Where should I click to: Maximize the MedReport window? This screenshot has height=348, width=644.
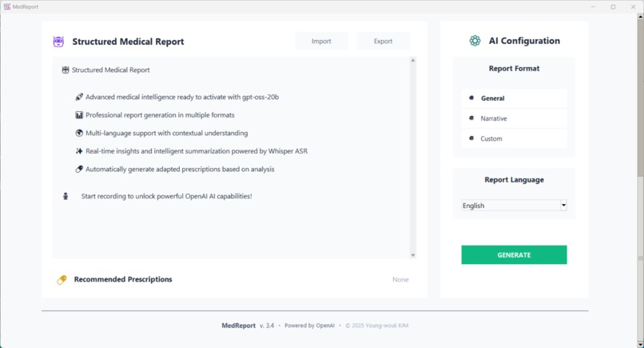(613, 6)
